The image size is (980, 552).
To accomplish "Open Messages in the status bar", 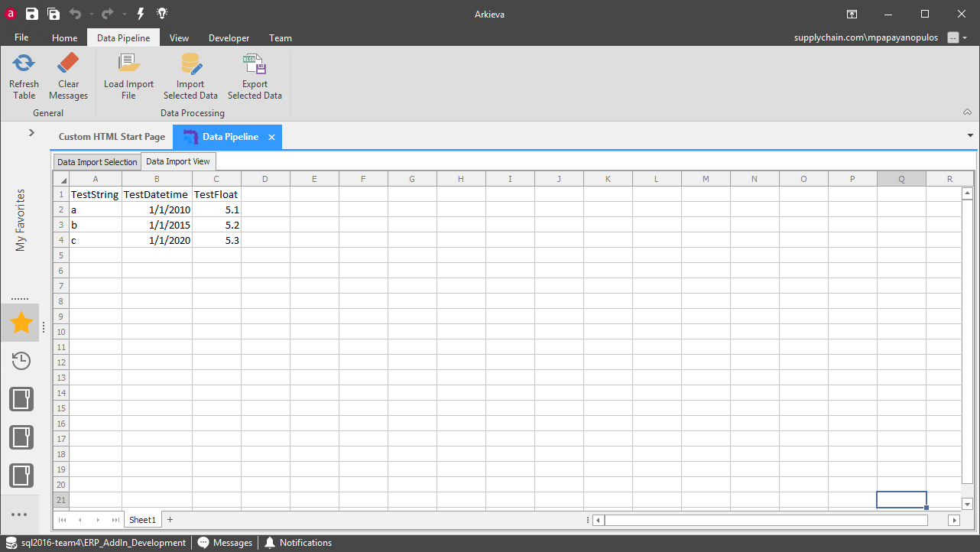I will click(225, 543).
